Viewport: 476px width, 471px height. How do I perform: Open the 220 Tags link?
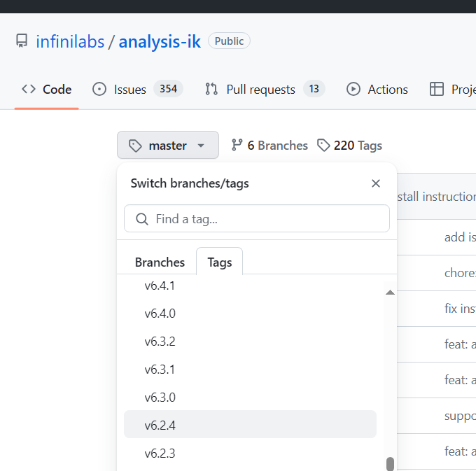point(349,146)
